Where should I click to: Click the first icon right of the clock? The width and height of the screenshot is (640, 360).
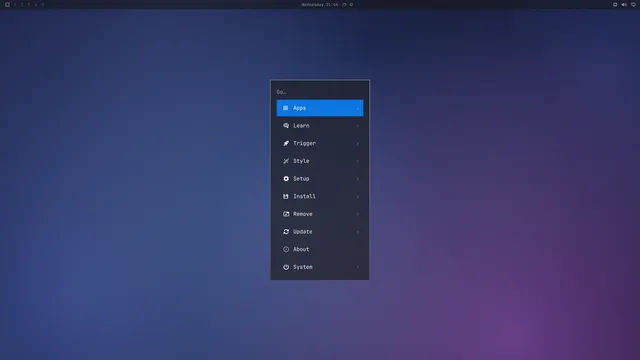point(344,5)
